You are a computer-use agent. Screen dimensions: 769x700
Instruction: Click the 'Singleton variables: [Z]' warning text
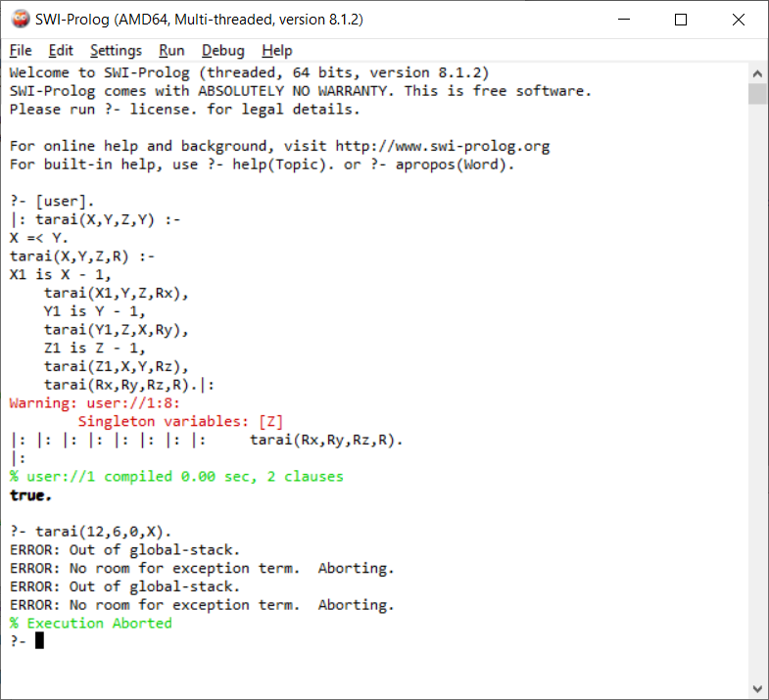[x=180, y=422]
